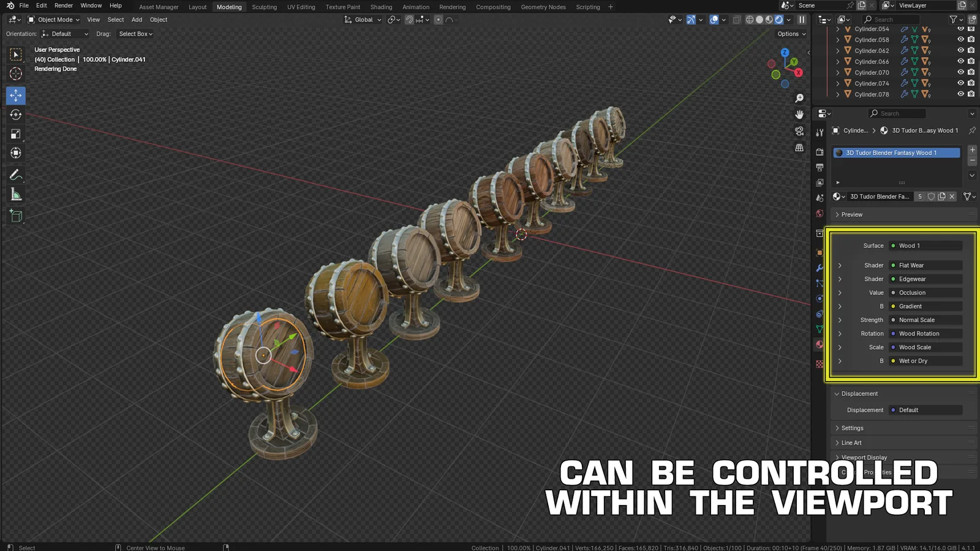Expand the Preview section in material properties
Image resolution: width=980 pixels, height=551 pixels.
[x=851, y=214]
